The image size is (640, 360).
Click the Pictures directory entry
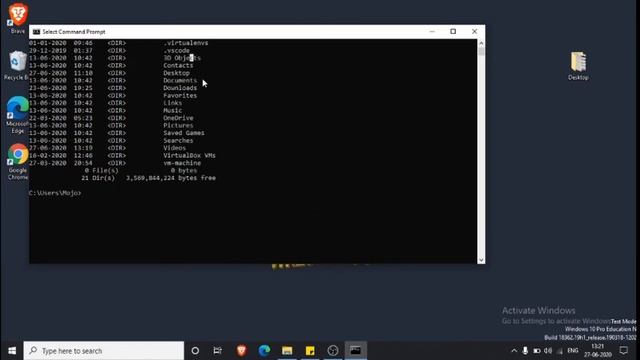(178, 125)
